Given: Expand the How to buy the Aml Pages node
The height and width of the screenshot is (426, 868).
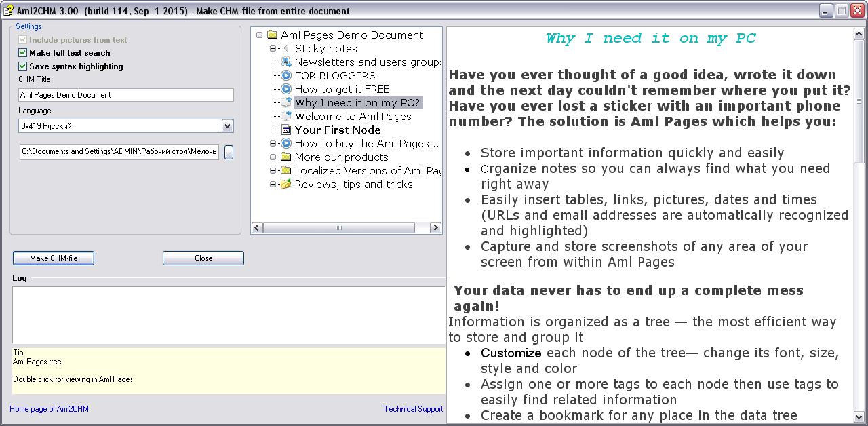Looking at the screenshot, I should 273,144.
